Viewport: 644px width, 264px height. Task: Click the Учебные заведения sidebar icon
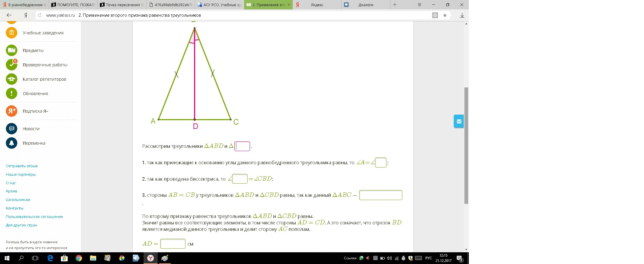[11, 33]
